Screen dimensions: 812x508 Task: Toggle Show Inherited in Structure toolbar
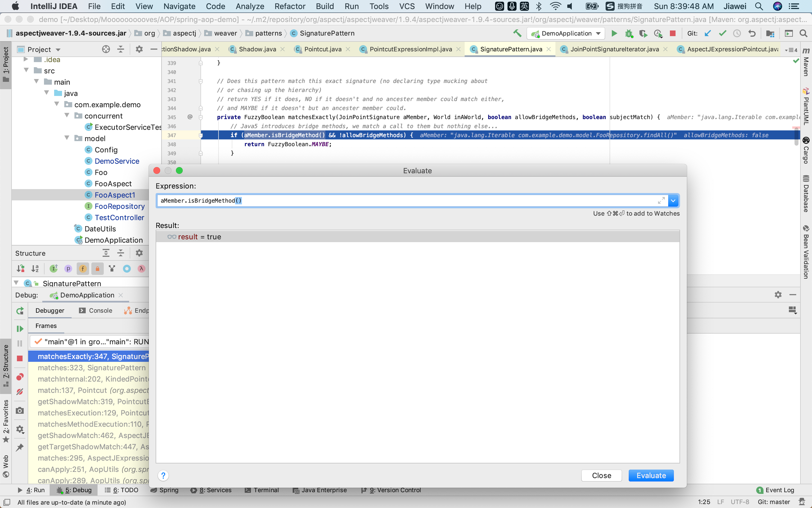point(54,268)
